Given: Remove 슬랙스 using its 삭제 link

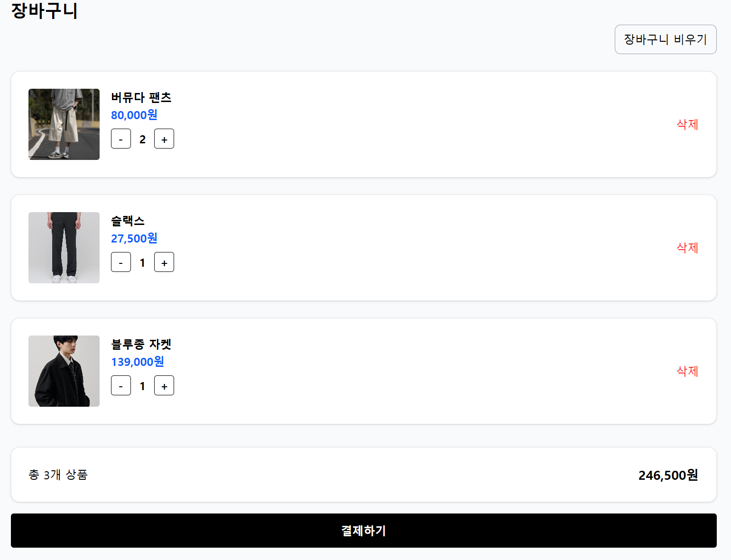Looking at the screenshot, I should (x=687, y=248).
